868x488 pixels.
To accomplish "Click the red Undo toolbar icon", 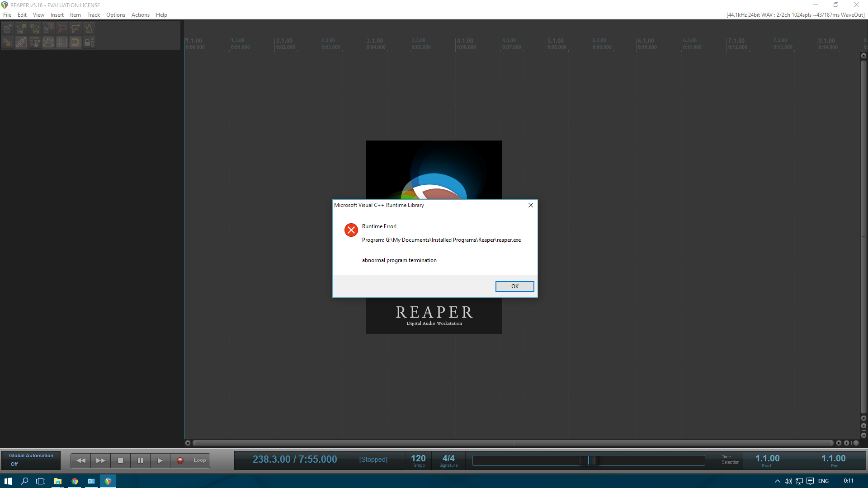I will point(62,29).
